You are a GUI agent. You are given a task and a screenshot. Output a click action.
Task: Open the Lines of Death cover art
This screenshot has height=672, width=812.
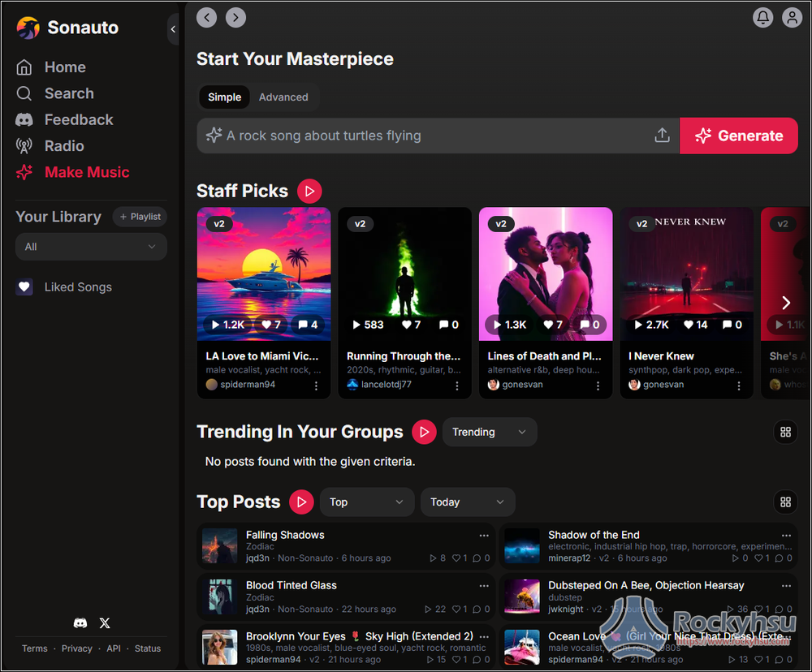[x=546, y=274]
